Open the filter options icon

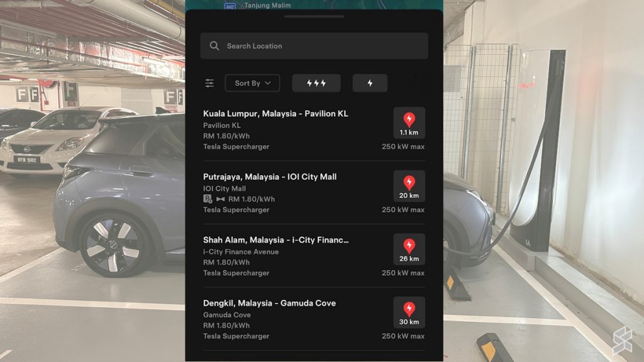point(209,82)
